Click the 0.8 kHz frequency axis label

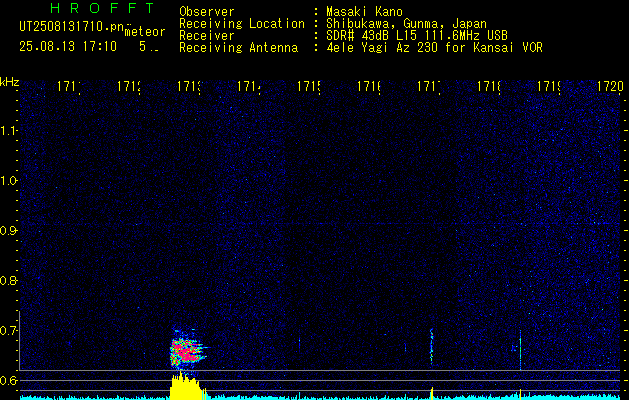8,280
